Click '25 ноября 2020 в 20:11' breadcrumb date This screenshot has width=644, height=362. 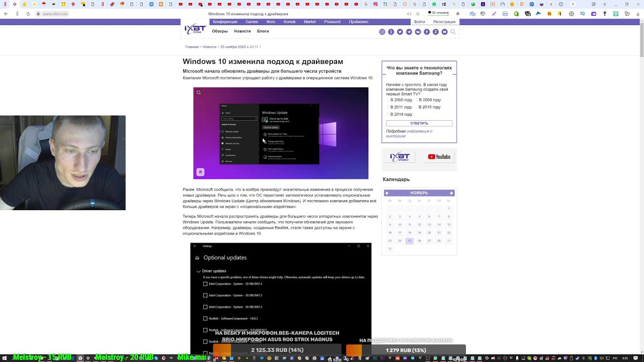click(239, 47)
